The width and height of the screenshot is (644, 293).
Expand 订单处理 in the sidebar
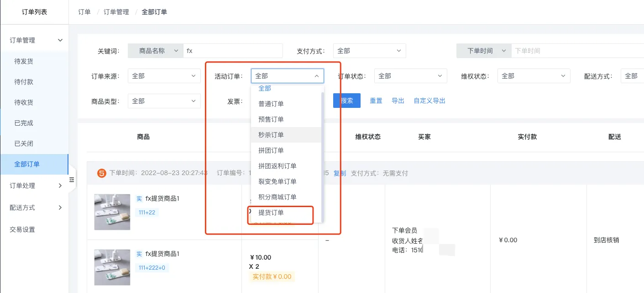tap(34, 186)
